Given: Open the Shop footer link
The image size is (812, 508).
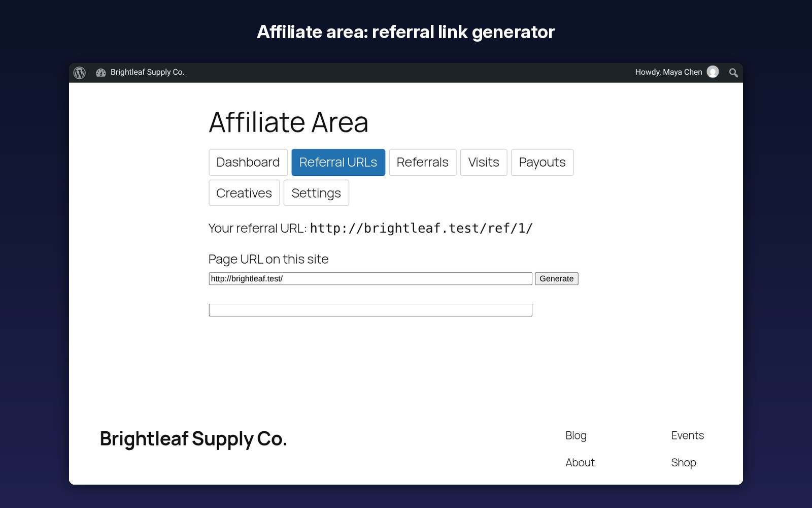Looking at the screenshot, I should pyautogui.click(x=684, y=463).
